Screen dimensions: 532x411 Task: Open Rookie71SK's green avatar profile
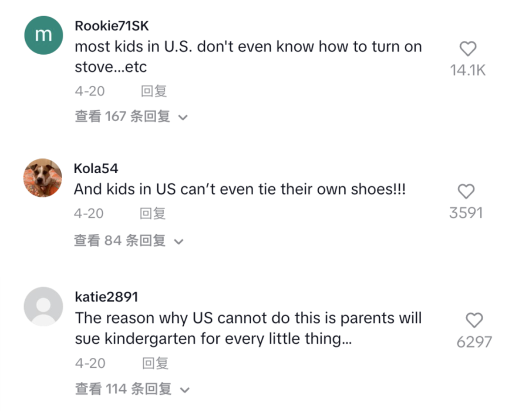pos(43,35)
